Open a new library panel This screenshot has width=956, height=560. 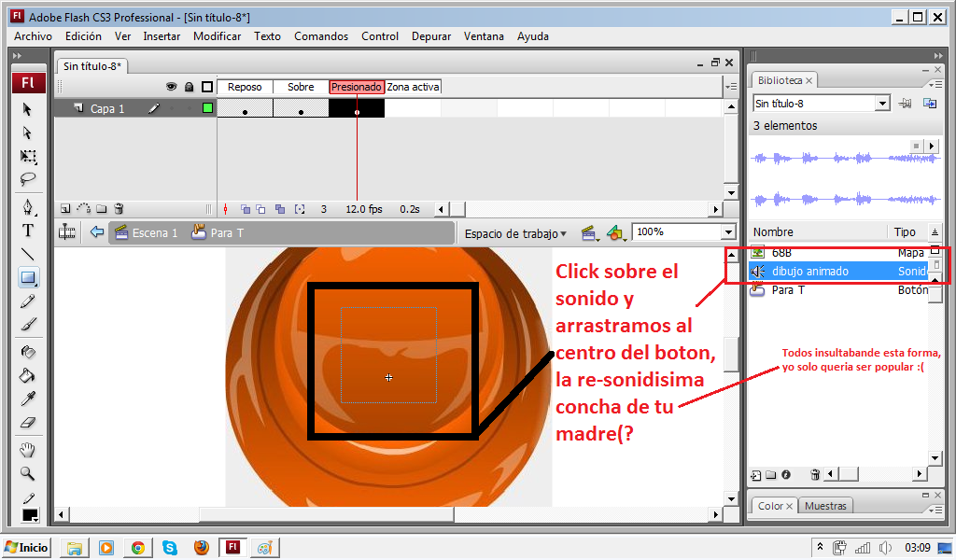tap(930, 104)
